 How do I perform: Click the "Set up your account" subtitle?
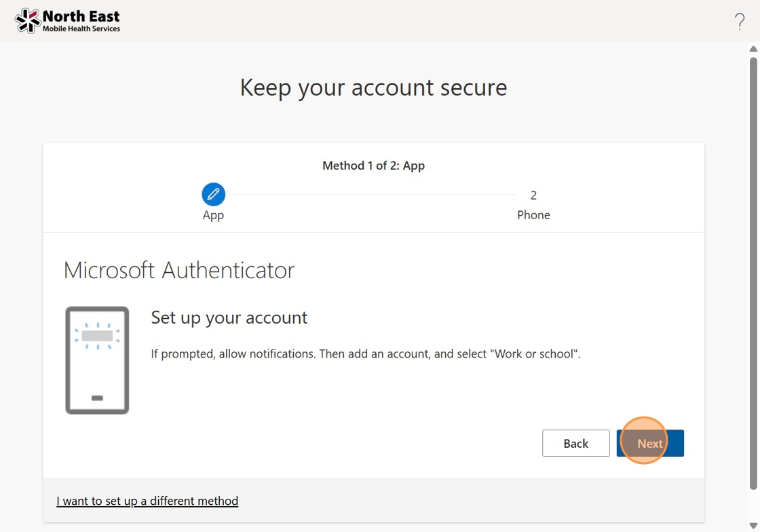pyautogui.click(x=229, y=318)
